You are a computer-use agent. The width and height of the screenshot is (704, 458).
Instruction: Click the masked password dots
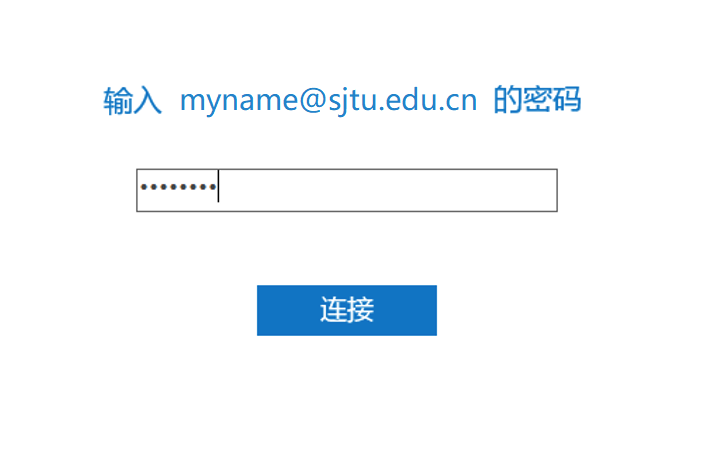pos(178,187)
